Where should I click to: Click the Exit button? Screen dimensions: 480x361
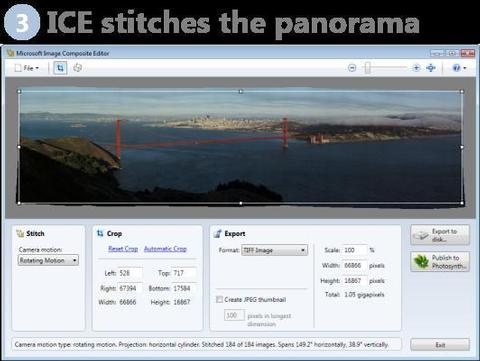(440, 345)
